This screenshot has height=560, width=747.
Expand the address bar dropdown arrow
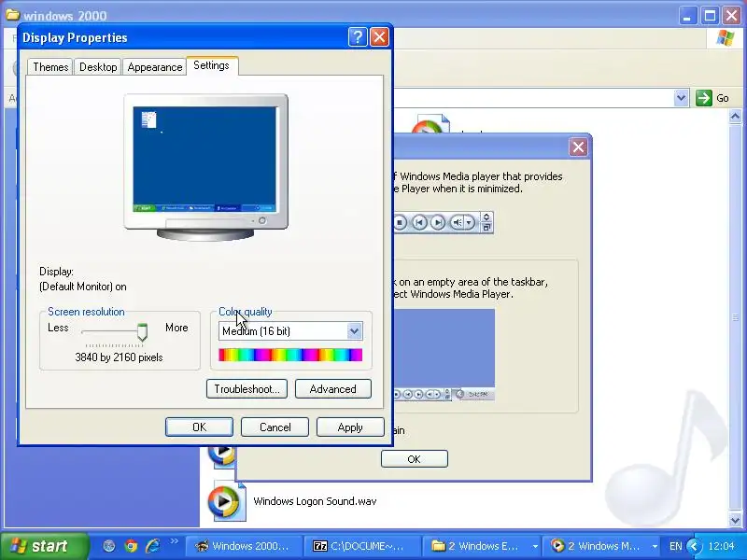682,98
